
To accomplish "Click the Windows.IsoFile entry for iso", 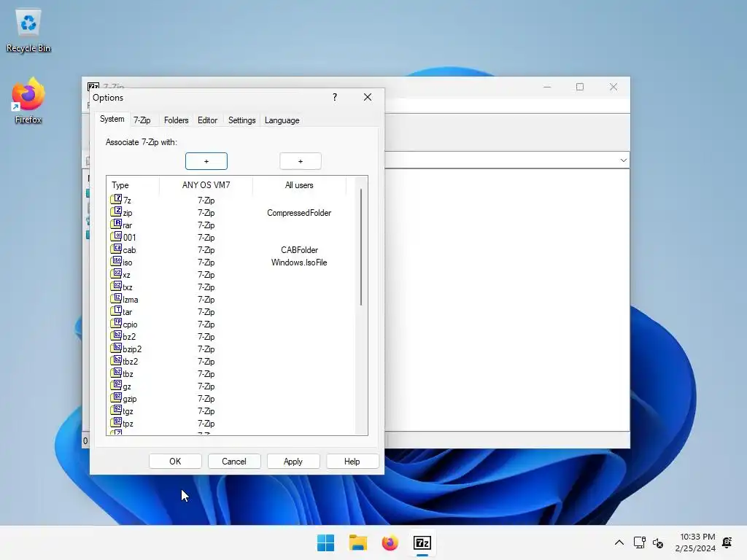I will (x=299, y=262).
